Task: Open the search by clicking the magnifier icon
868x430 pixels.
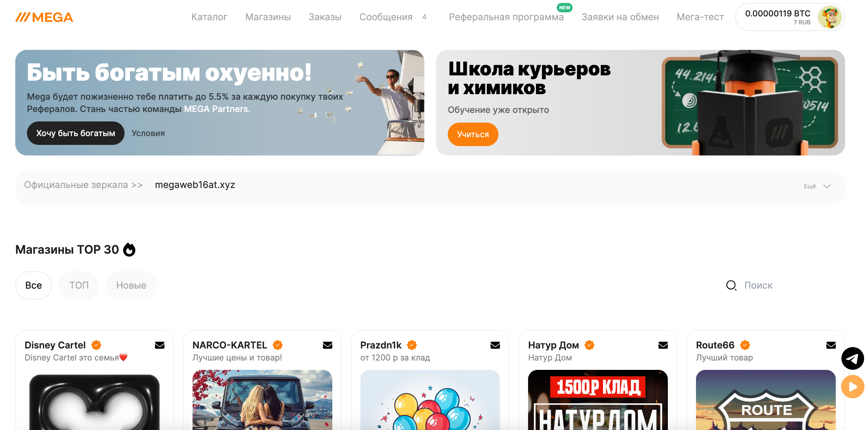Action: click(x=731, y=285)
